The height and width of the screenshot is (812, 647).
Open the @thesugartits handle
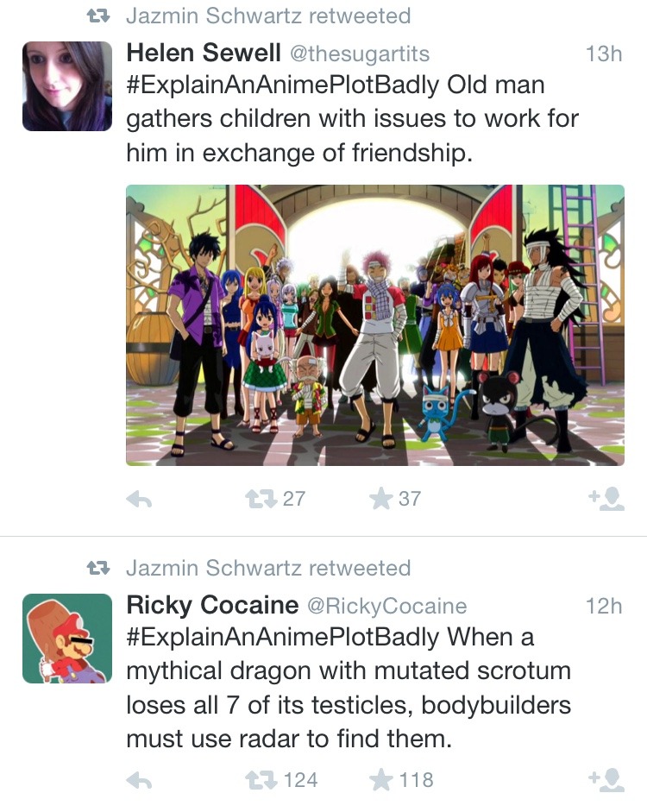pos(360,54)
